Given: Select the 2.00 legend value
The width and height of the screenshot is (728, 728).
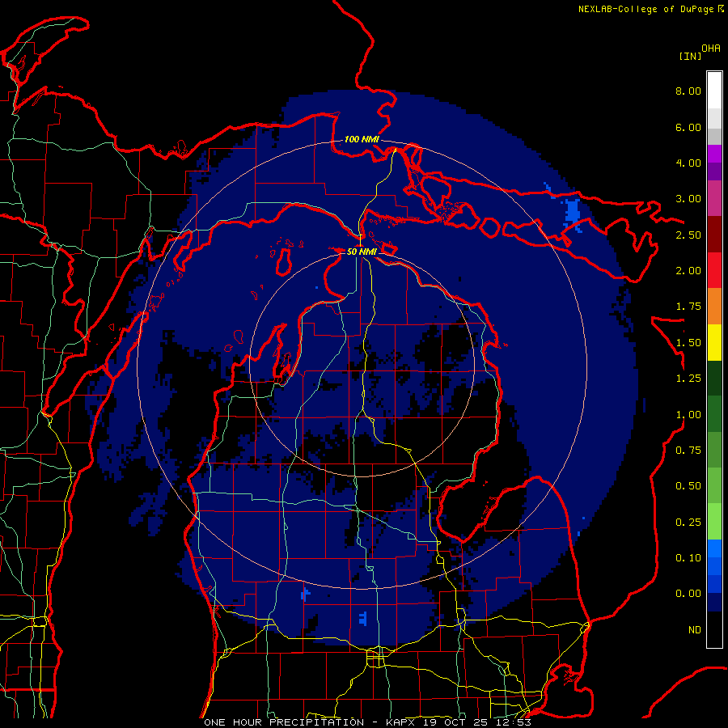Looking at the screenshot, I should coord(688,271).
